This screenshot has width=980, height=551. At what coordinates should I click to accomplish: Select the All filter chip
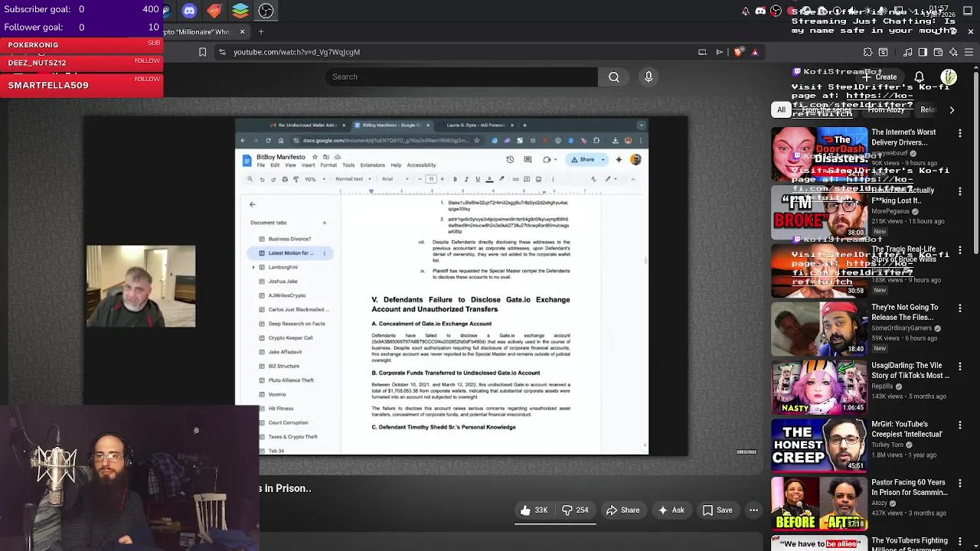(x=781, y=110)
